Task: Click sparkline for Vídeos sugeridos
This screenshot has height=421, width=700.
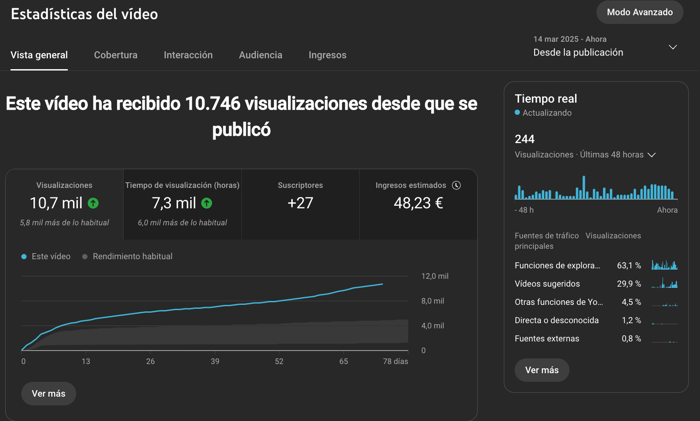Action: coord(664,283)
